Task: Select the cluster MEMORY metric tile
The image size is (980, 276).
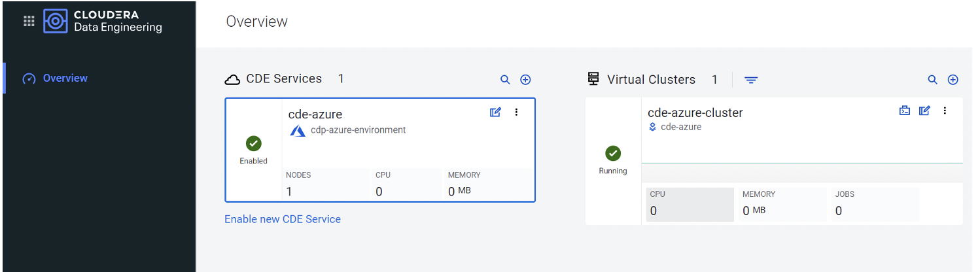Action: [782, 204]
